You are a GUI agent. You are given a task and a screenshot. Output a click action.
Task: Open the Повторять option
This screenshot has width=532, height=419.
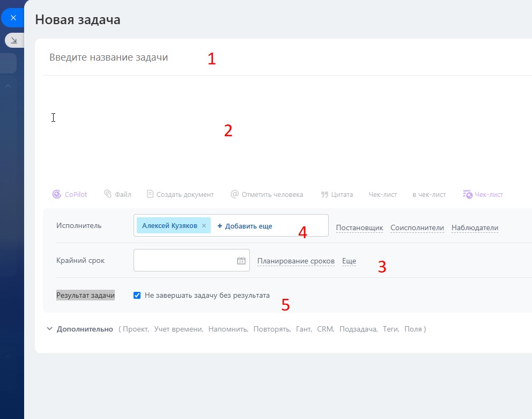click(272, 329)
